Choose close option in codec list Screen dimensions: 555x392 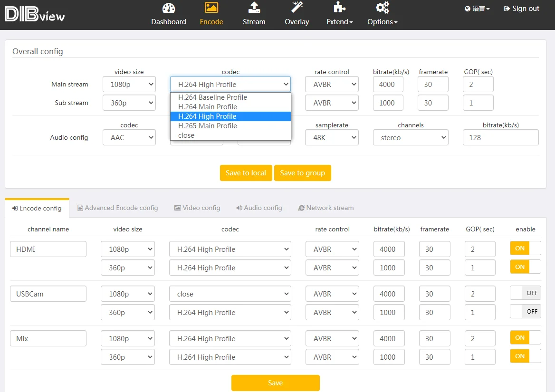click(x=230, y=135)
